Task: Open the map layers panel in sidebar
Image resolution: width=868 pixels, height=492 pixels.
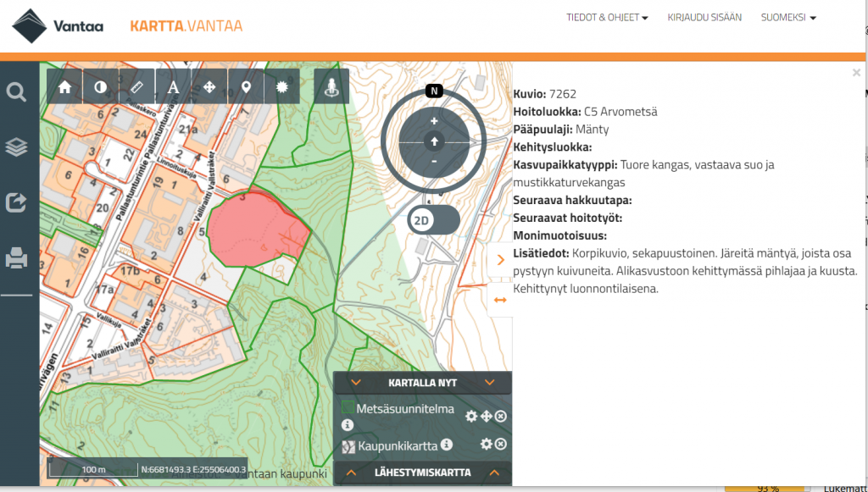Action: (16, 147)
